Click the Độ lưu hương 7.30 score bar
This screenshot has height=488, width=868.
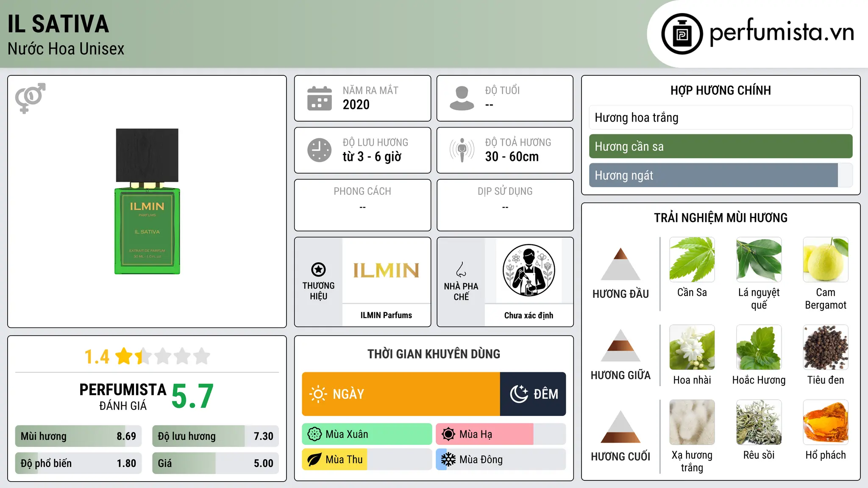click(x=215, y=436)
